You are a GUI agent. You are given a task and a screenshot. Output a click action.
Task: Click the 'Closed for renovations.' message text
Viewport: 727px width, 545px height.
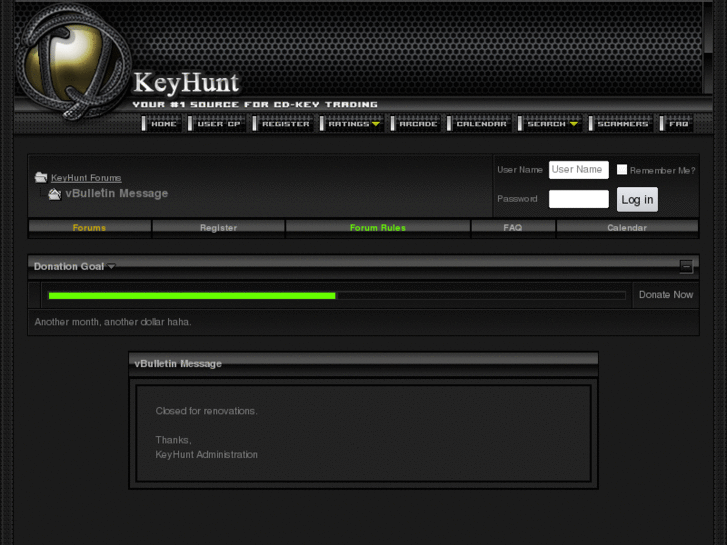[x=206, y=411]
